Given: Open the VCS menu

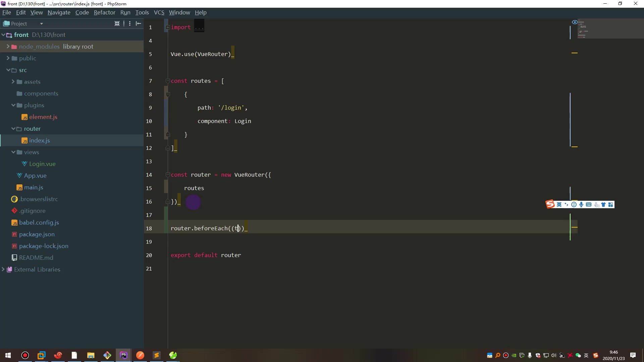Looking at the screenshot, I should click(159, 12).
